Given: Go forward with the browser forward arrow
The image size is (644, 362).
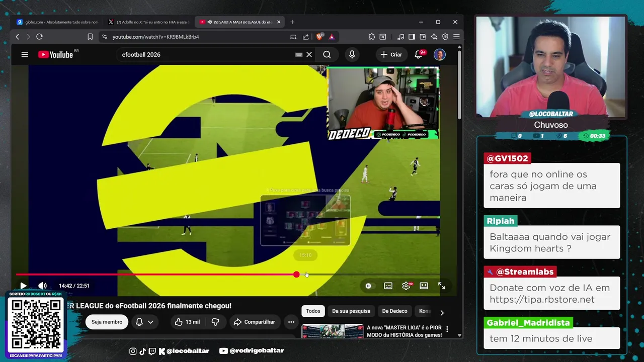Looking at the screenshot, I should [x=28, y=37].
